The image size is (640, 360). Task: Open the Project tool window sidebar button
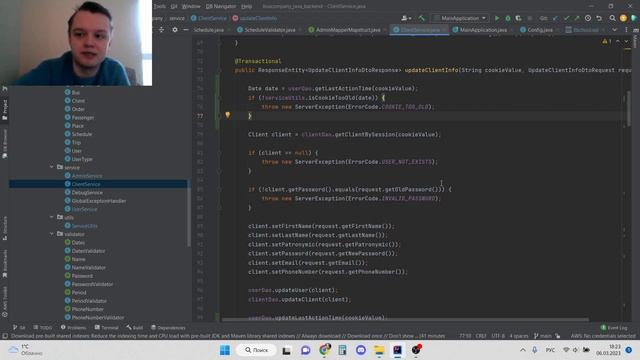click(x=4, y=110)
